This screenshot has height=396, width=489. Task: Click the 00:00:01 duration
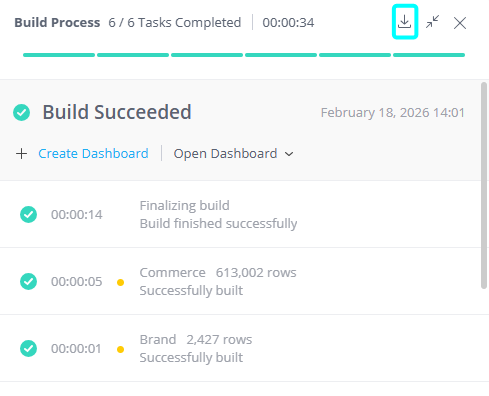[x=76, y=349]
